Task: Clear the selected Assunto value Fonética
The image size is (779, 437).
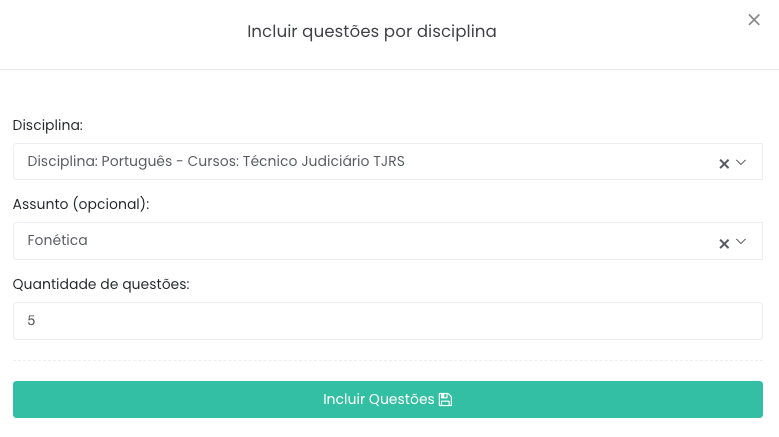Action: [724, 243]
